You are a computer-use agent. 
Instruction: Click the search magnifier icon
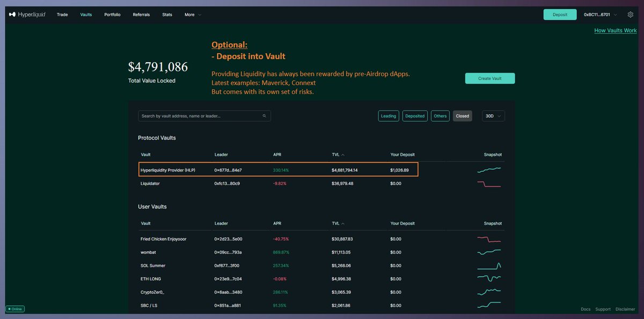pyautogui.click(x=264, y=115)
